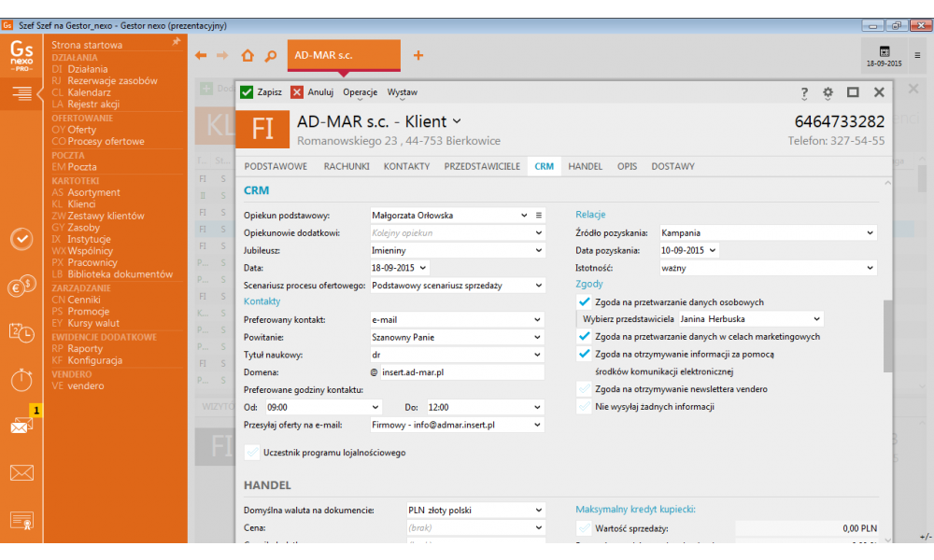Open the stopwatch icon in left sidebar
This screenshot has width=934, height=560.
pos(21,380)
